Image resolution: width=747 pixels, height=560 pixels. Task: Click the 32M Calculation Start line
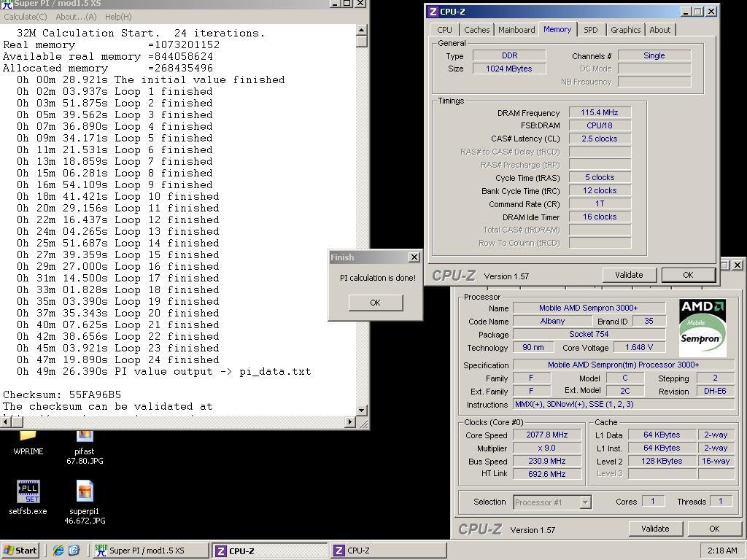(x=141, y=33)
